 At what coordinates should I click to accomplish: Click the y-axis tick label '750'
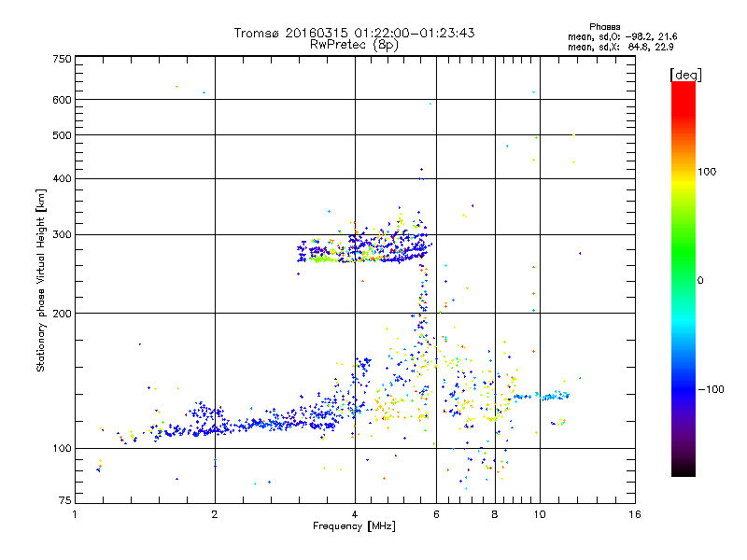pyautogui.click(x=62, y=59)
